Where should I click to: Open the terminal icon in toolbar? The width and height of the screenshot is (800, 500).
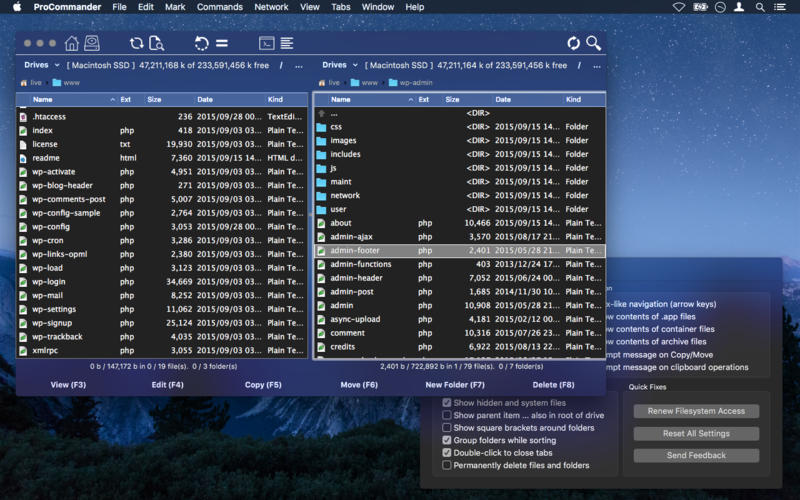[266, 43]
